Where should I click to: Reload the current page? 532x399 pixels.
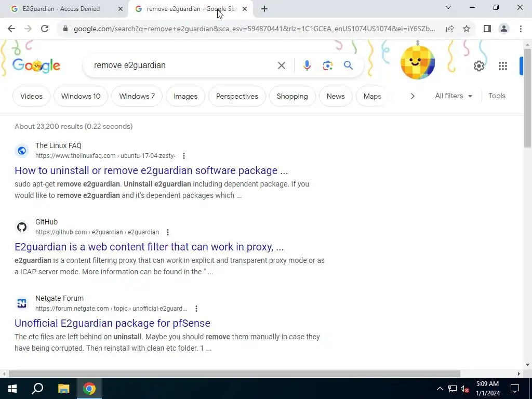point(45,29)
